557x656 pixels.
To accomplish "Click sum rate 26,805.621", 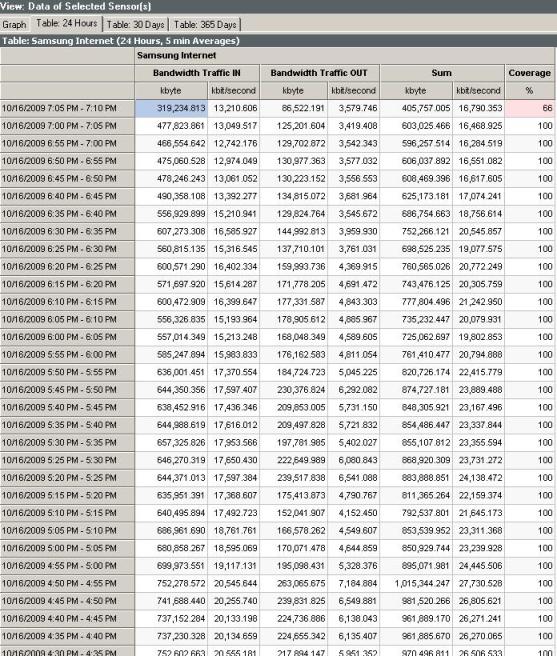I will point(480,601).
